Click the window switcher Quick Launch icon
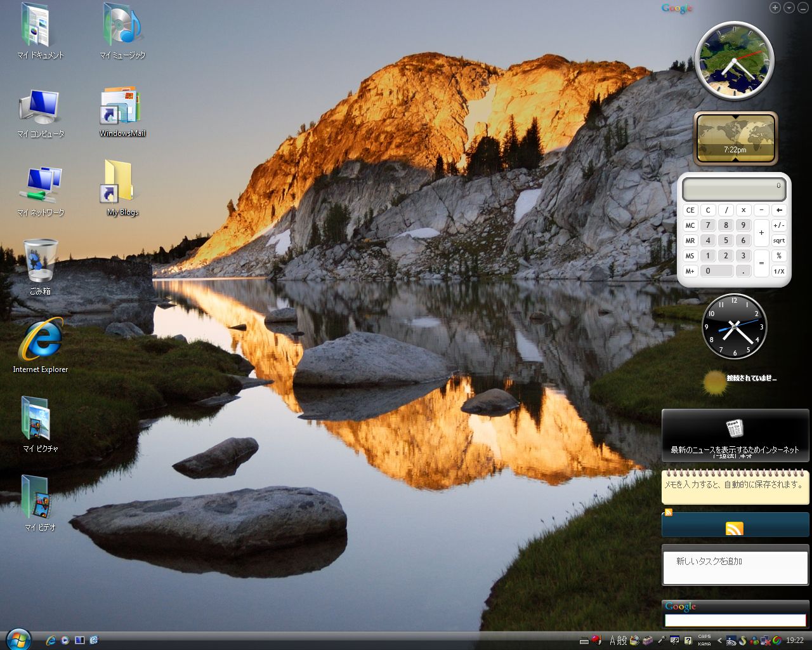Image resolution: width=812 pixels, height=650 pixels. (x=80, y=640)
